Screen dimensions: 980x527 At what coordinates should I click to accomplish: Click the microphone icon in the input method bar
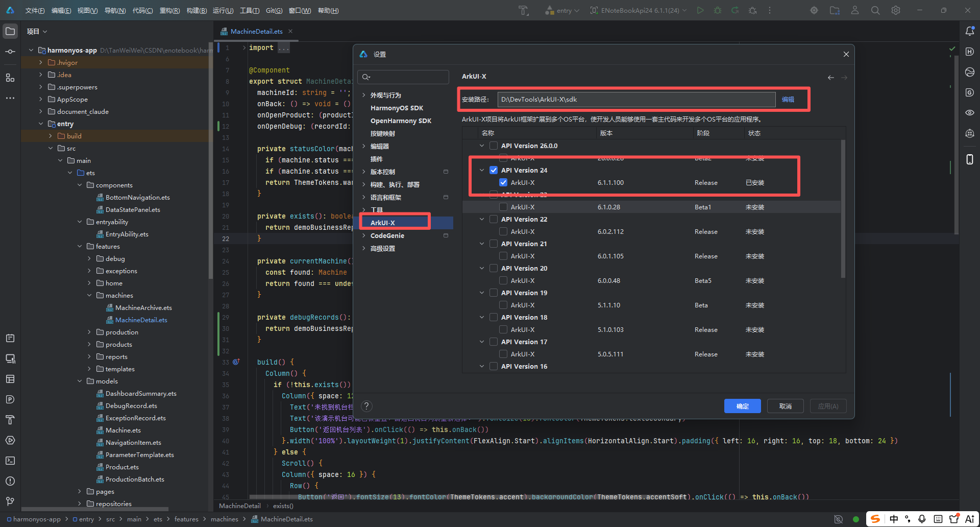(922, 519)
